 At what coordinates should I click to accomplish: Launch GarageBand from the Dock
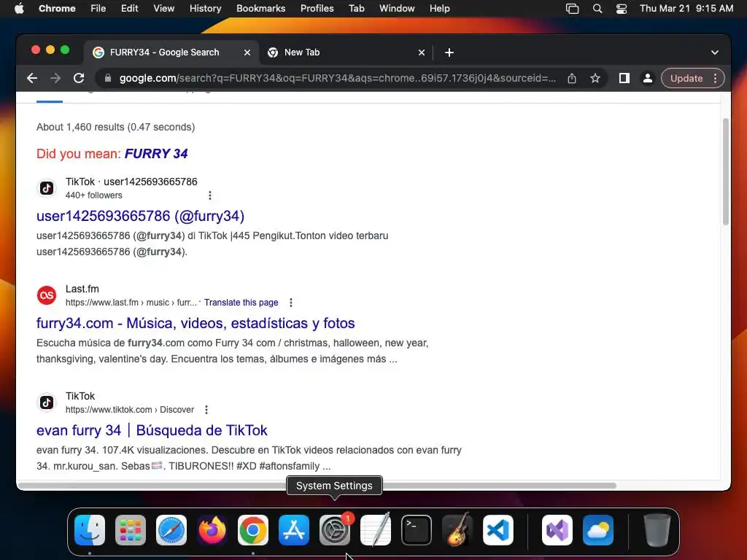(x=457, y=530)
